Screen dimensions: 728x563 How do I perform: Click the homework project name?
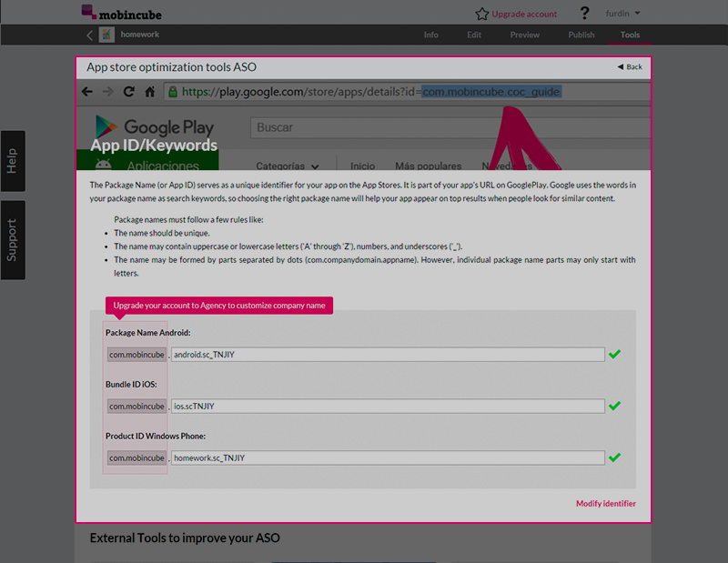pos(140,35)
